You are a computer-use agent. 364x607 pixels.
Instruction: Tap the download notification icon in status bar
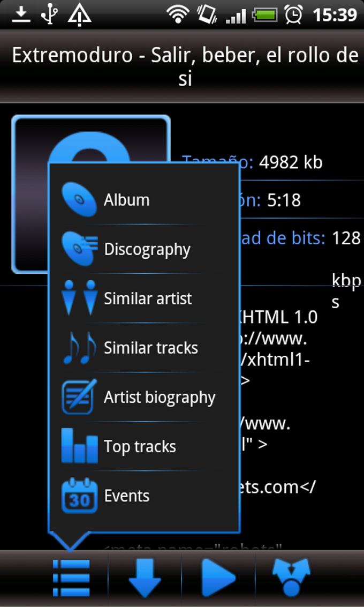21,14
